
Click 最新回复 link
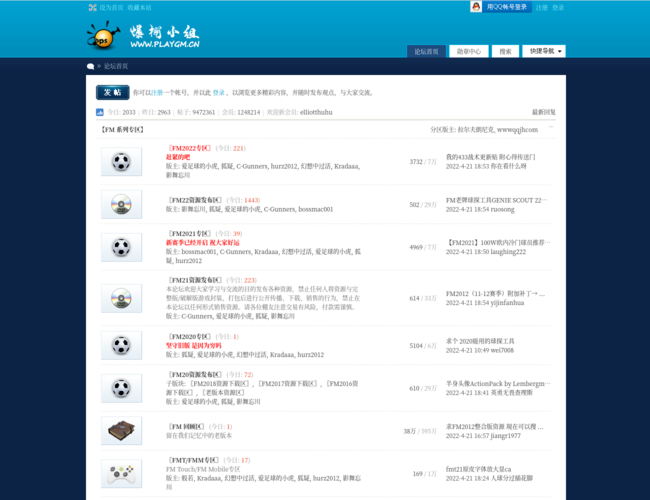coord(544,112)
